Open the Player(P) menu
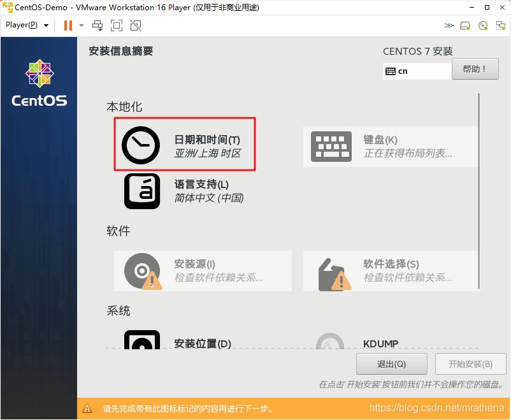 (x=27, y=25)
